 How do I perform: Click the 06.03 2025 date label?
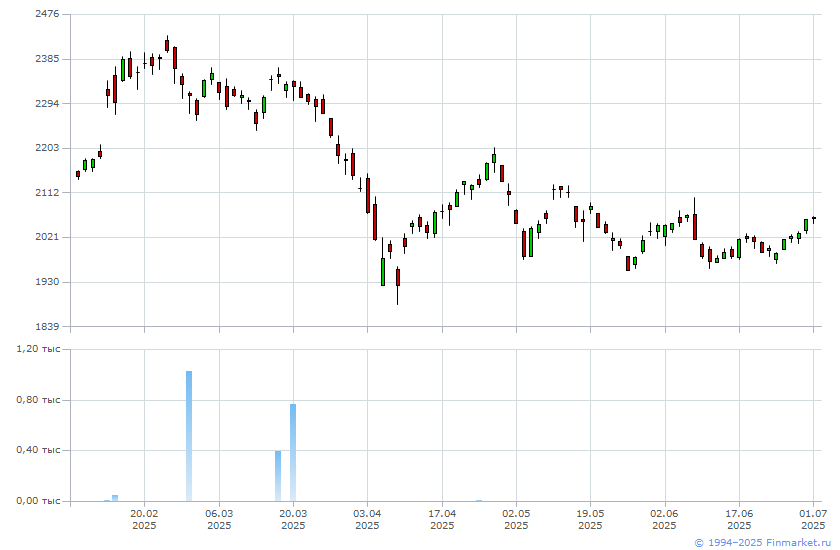pos(219,519)
